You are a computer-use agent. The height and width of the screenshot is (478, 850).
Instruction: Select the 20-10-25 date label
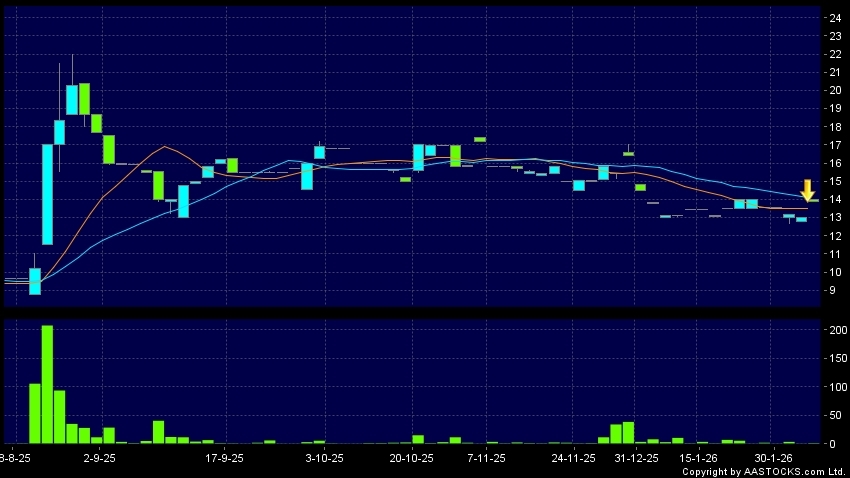(411, 457)
